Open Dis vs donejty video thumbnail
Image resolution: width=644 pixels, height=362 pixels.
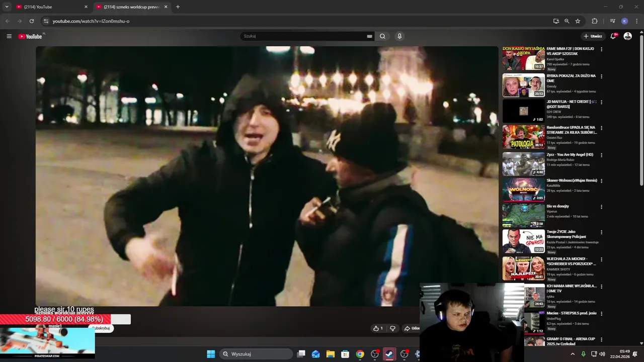coord(523,215)
